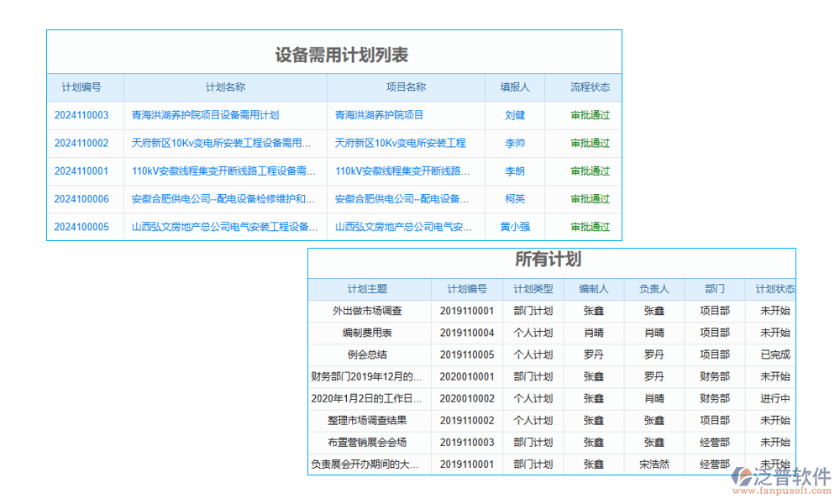The width and height of the screenshot is (840, 504).
Task: Click the 审批通过 status for 2024100005
Action: (x=589, y=227)
